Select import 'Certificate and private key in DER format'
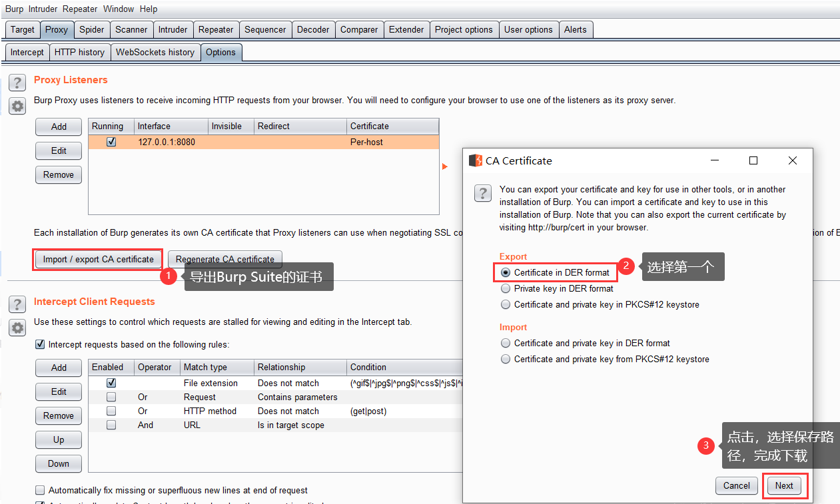 [506, 343]
